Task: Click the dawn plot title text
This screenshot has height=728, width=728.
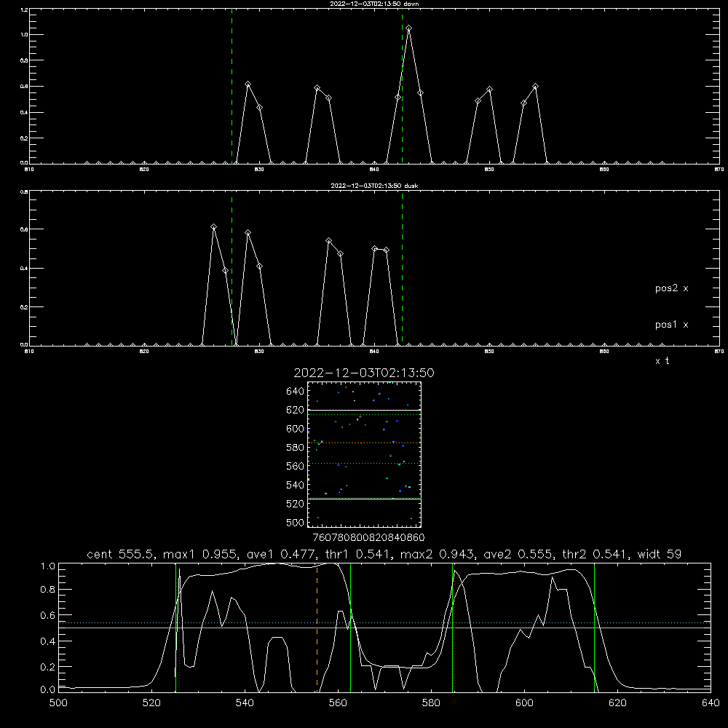Action: point(374,4)
